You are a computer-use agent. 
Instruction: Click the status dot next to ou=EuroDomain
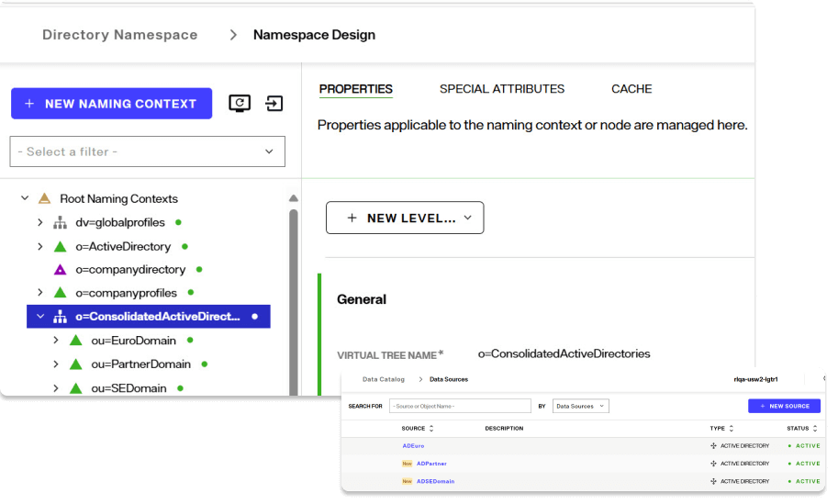point(190,340)
